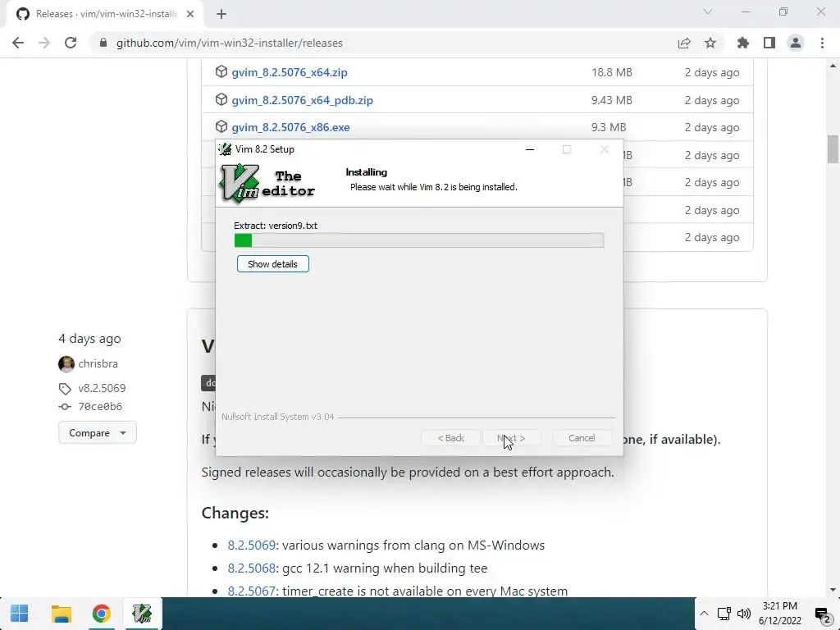Show hidden system tray icons
The height and width of the screenshot is (630, 840).
point(704,614)
